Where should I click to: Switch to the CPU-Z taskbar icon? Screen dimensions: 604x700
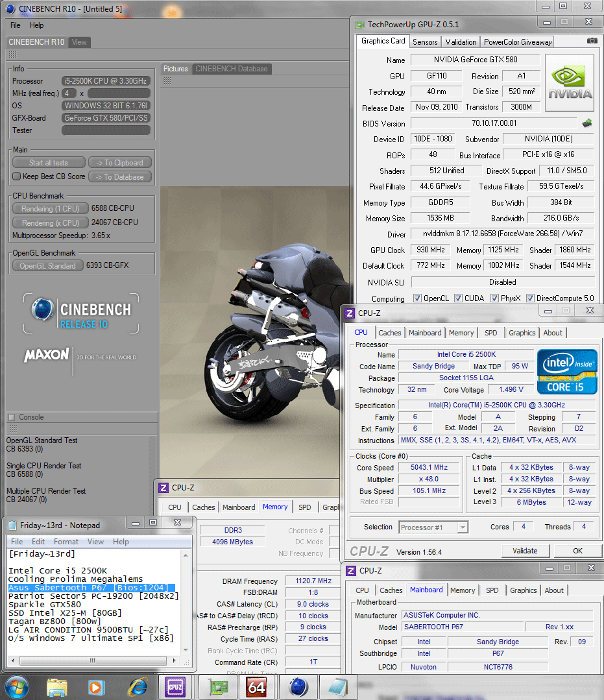click(x=175, y=688)
